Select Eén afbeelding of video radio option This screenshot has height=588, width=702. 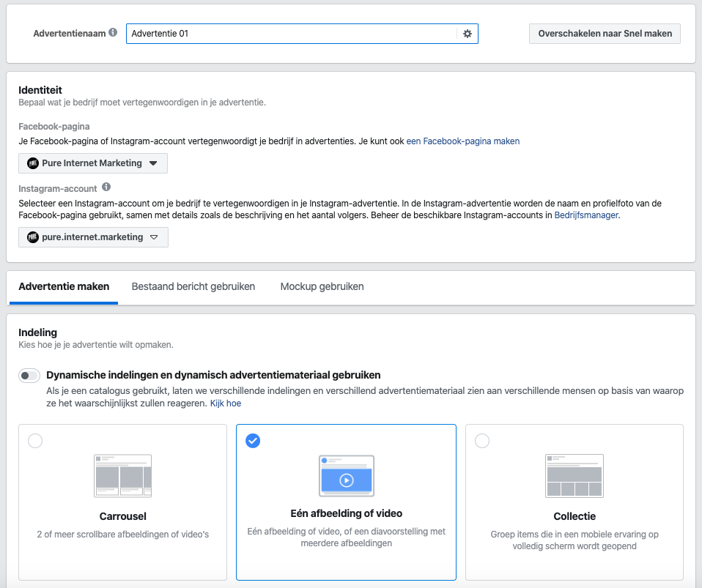pyautogui.click(x=253, y=441)
